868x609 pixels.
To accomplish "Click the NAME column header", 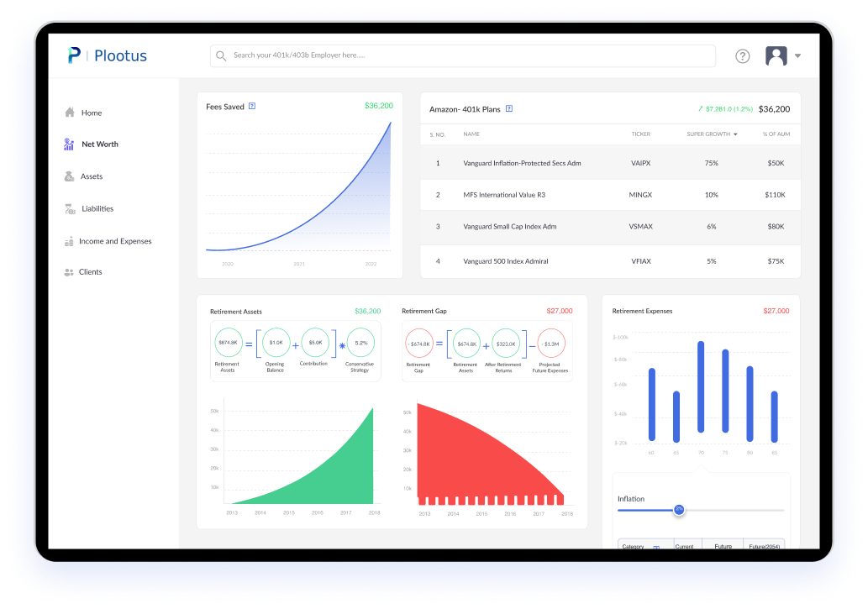I will [x=471, y=134].
